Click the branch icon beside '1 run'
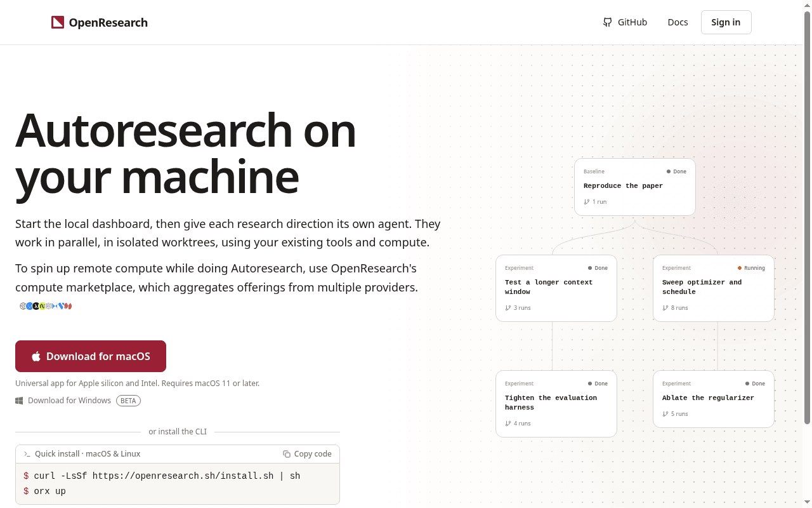 [587, 202]
